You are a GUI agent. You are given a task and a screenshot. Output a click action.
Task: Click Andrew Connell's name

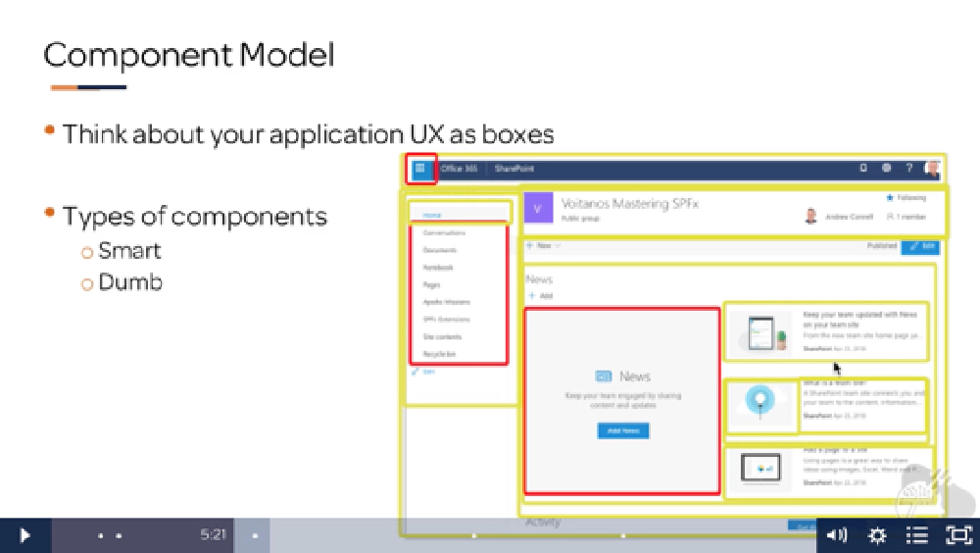click(849, 217)
